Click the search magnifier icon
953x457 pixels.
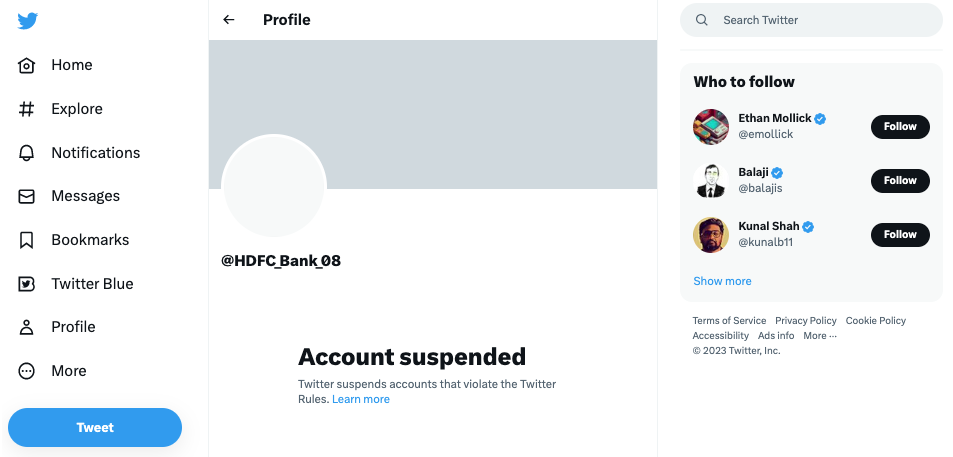click(x=702, y=20)
